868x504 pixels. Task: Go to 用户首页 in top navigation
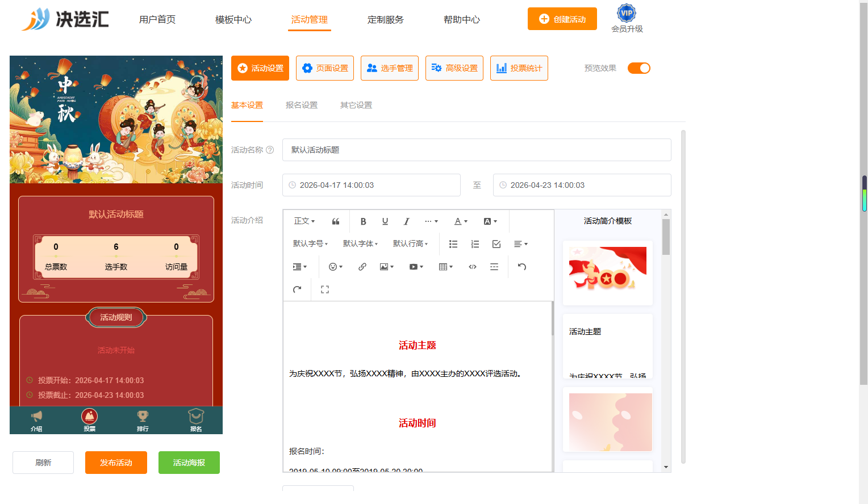point(157,20)
